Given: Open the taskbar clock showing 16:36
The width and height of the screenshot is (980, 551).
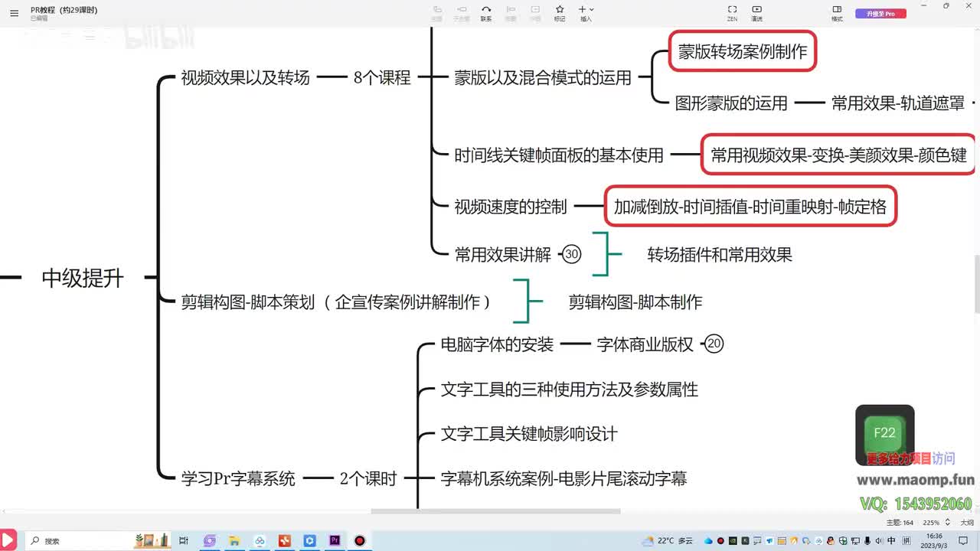Looking at the screenshot, I should point(934,540).
